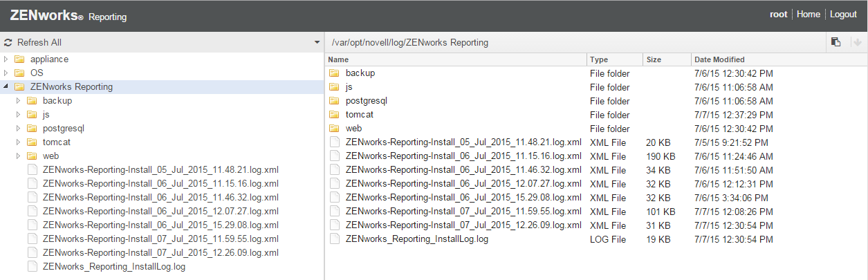Click the postgresql folder icon in tree
868x280 pixels.
[32, 129]
